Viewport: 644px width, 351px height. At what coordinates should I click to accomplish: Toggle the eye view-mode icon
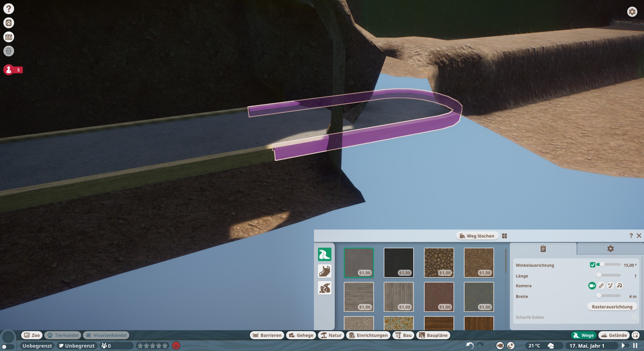point(9,51)
